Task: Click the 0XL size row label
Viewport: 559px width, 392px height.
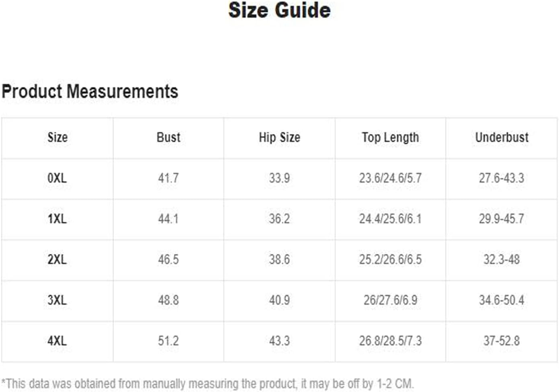Action: pyautogui.click(x=57, y=178)
